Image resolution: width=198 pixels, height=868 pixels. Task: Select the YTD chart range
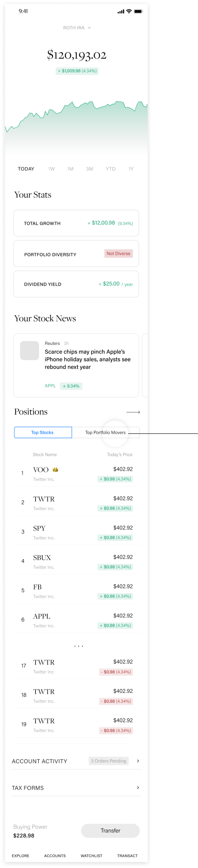[110, 169]
